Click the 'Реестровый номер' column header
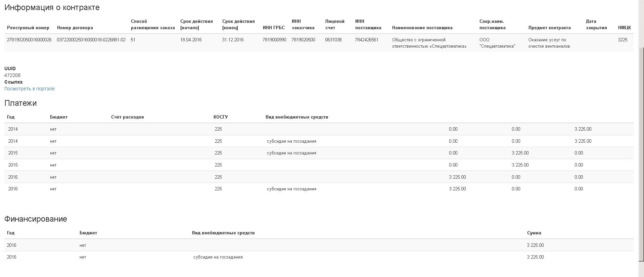 click(x=28, y=28)
